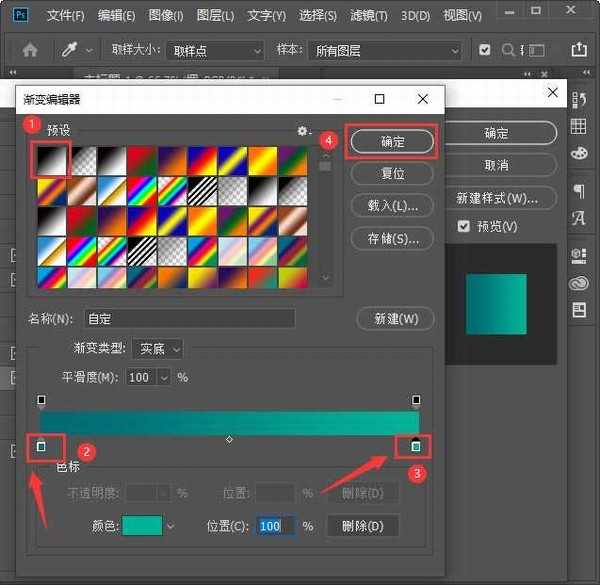600x585 pixels.
Task: Open the 取样大小 sample size dropdown
Action: [x=215, y=50]
